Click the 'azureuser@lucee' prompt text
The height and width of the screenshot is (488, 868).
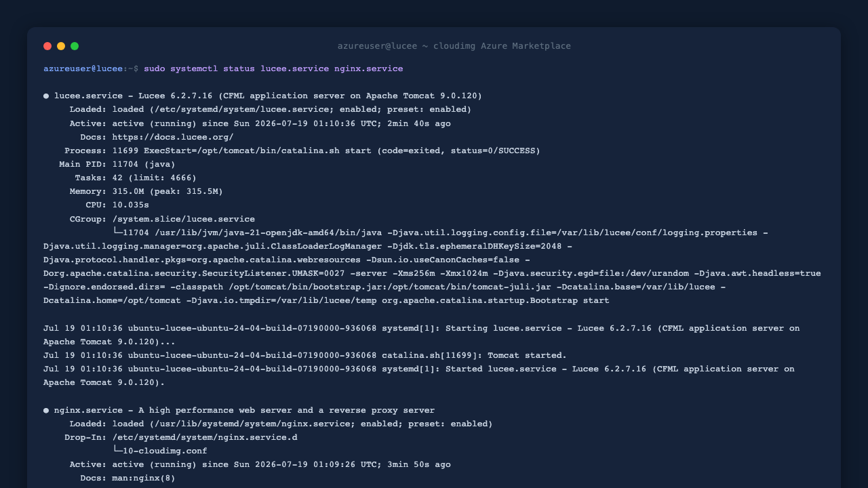click(x=83, y=68)
